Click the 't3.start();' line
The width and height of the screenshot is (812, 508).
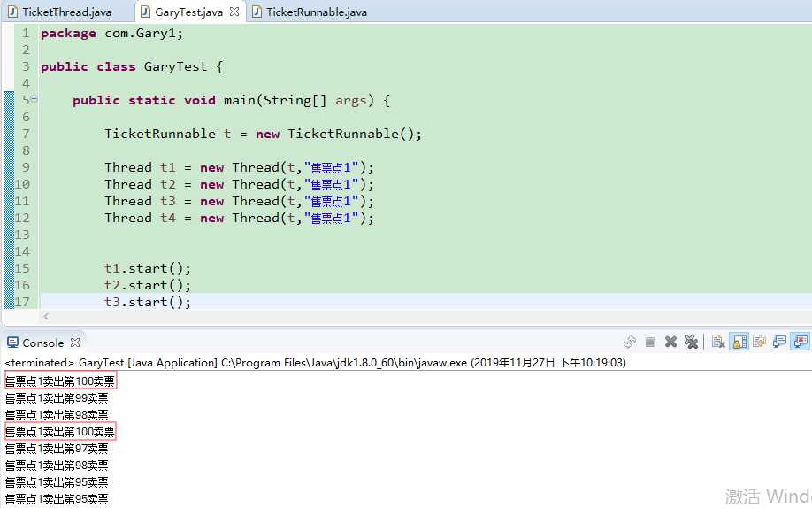(x=148, y=302)
